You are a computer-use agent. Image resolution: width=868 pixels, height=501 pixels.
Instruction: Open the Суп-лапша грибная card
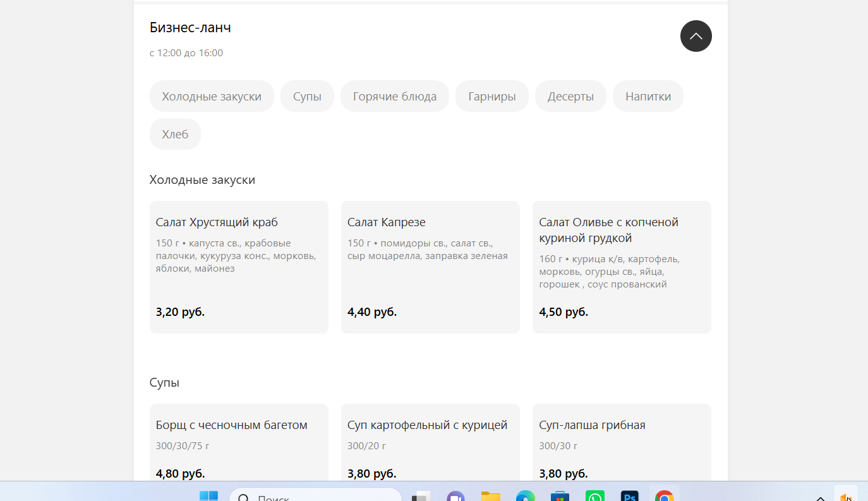coord(622,442)
